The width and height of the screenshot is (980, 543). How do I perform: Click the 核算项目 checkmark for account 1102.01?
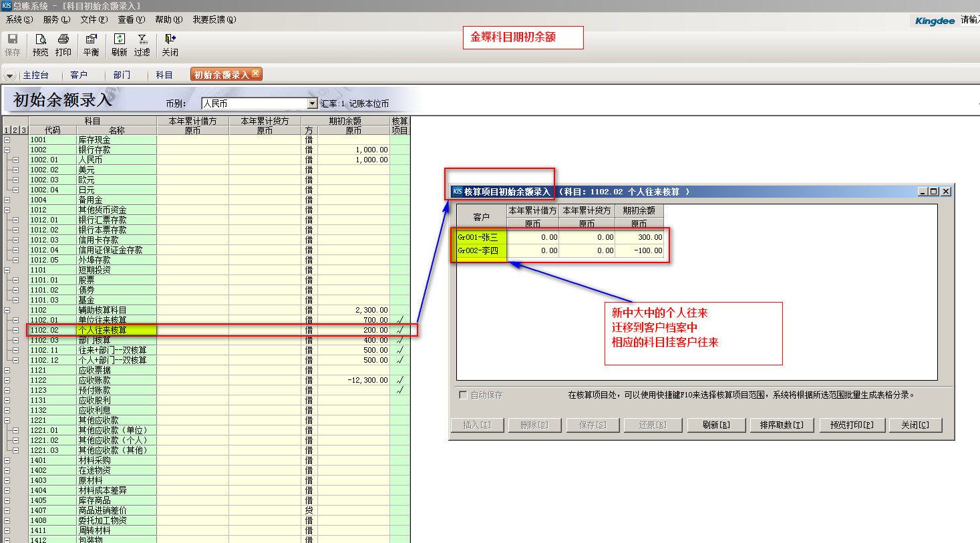coord(399,320)
